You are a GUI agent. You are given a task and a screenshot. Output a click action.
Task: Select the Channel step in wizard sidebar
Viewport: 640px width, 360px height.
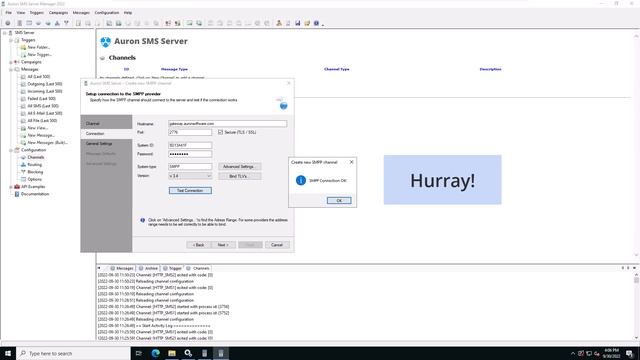pos(106,123)
